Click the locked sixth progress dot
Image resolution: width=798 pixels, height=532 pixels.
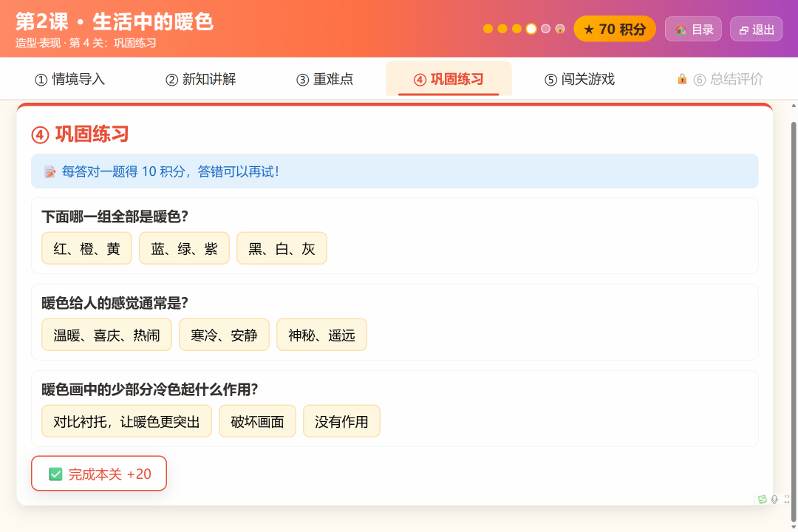point(560,29)
